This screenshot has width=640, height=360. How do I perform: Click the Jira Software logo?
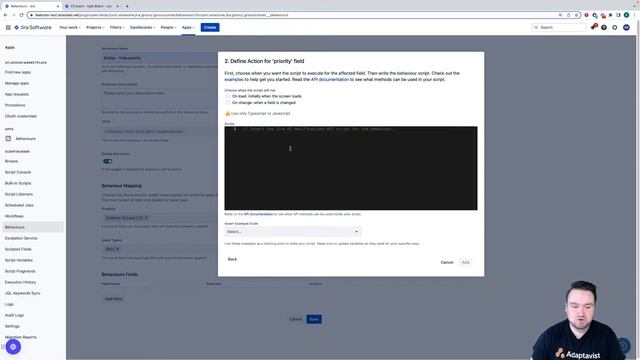(x=33, y=27)
